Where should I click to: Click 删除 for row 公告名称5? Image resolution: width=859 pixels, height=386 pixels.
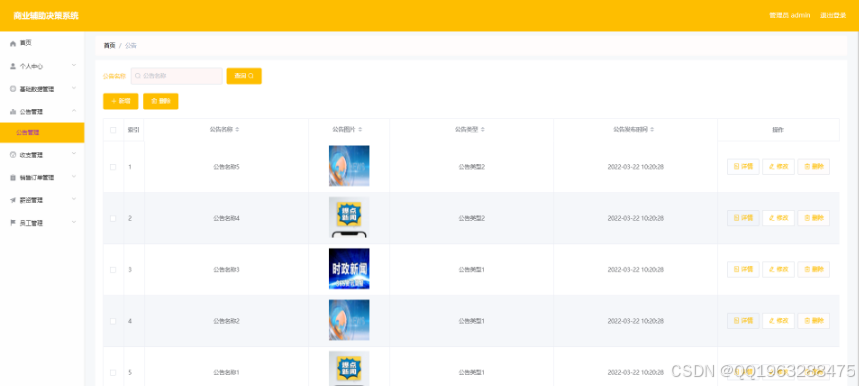pyautogui.click(x=814, y=167)
